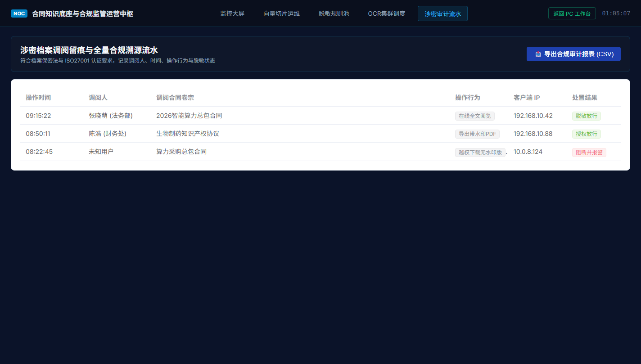The height and width of the screenshot is (364, 641).
Task: Click the 09:15:22 timestamp cell
Action: point(38,116)
